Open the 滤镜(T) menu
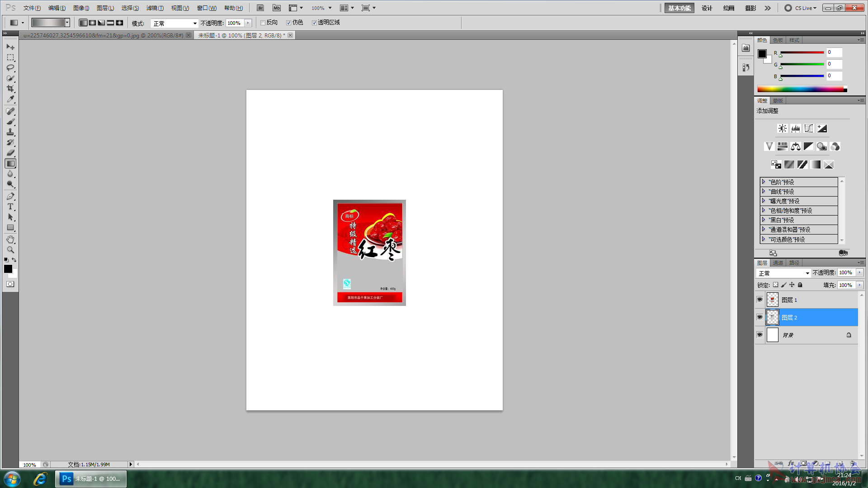Screen dimensions: 868x488 pyautogui.click(x=155, y=8)
